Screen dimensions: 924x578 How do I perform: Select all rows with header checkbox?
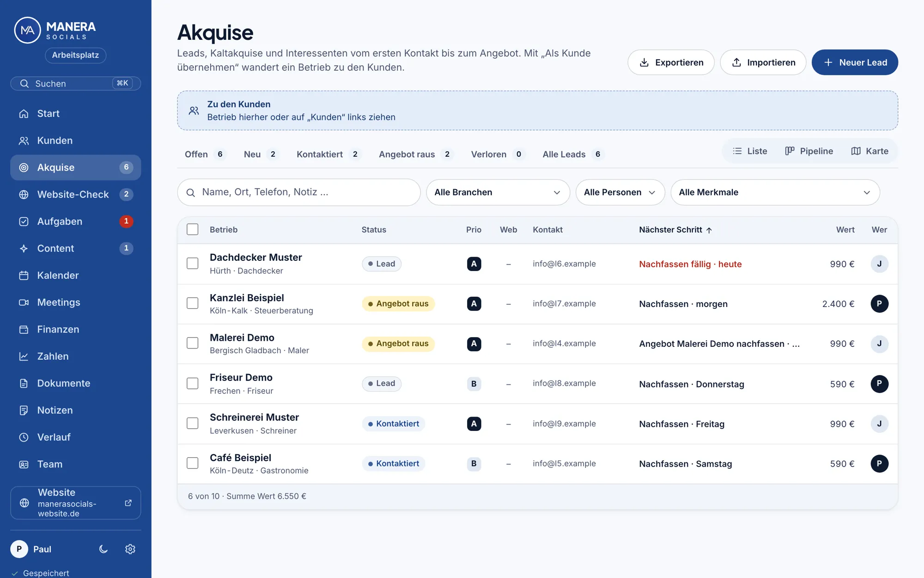192,229
